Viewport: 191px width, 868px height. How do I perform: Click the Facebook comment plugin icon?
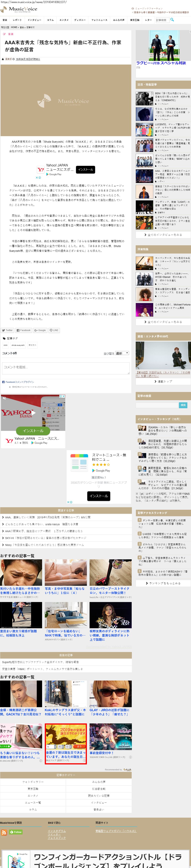tap(3, 382)
